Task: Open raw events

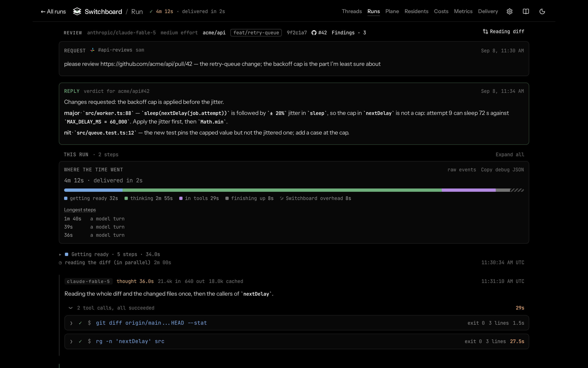Action: (462, 170)
